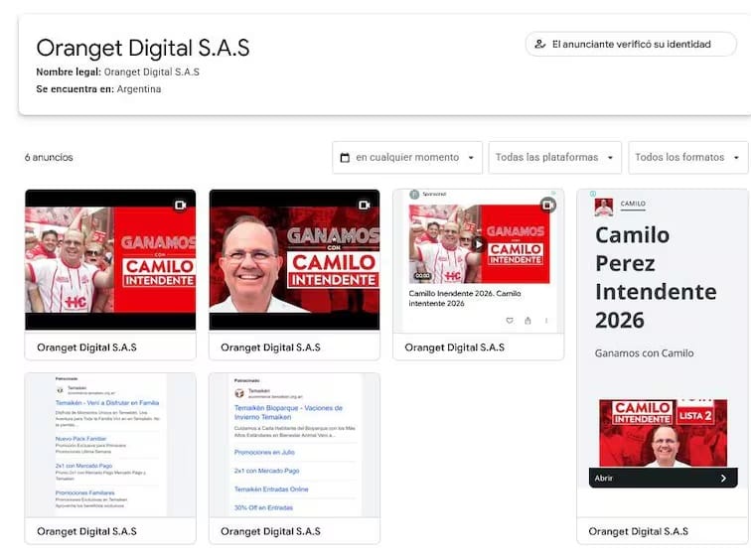Click the Sponsored channel avatar icon
The height and width of the screenshot is (560, 751).
(x=414, y=195)
